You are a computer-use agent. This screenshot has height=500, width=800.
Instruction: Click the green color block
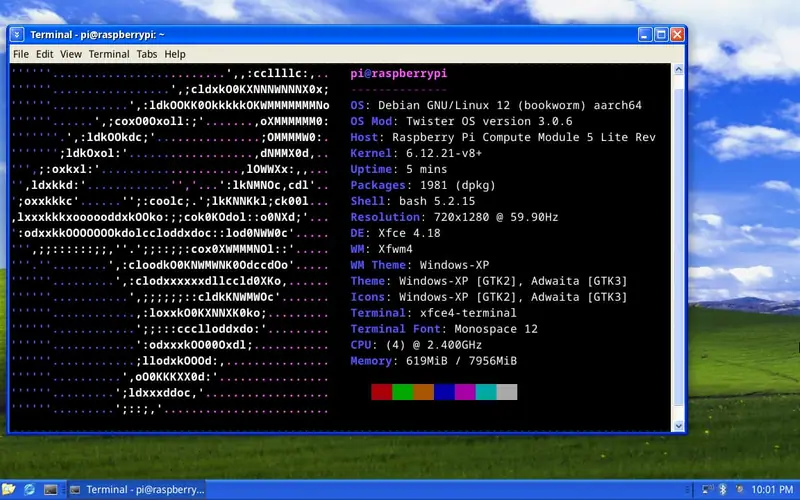[x=403, y=392]
